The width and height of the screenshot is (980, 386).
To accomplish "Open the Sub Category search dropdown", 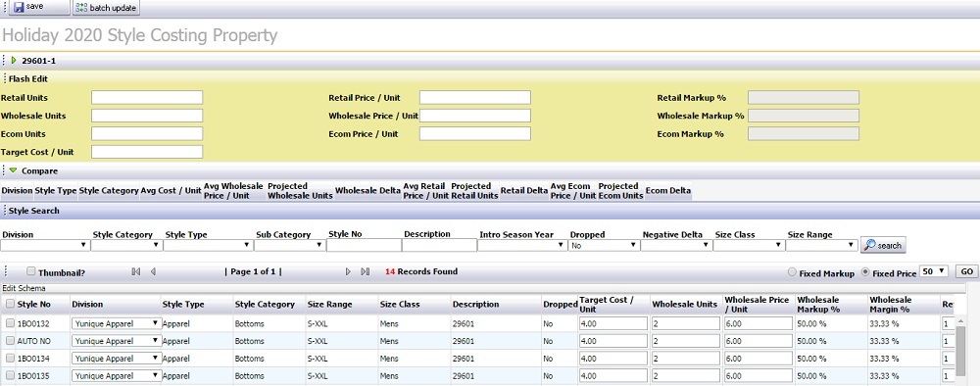I will [289, 246].
